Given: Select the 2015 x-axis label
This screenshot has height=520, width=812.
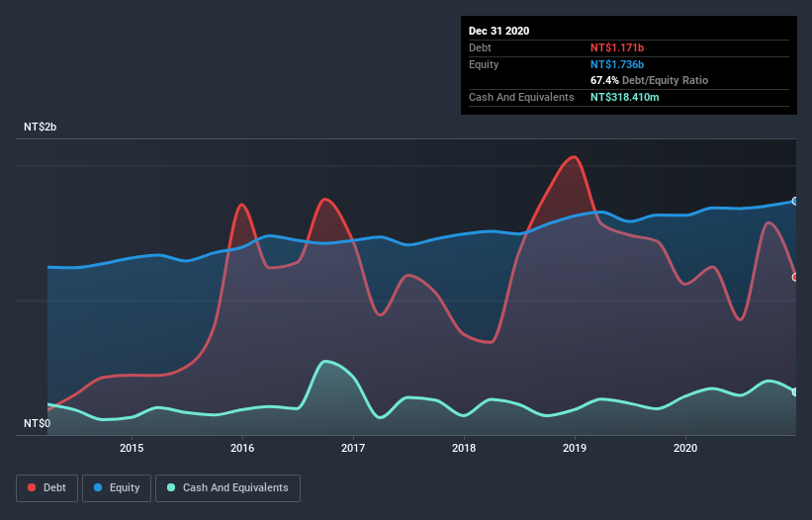Looking at the screenshot, I should point(132,448).
